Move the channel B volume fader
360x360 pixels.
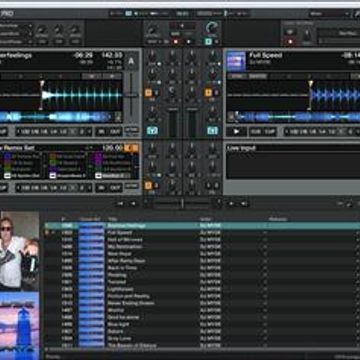(192, 110)
